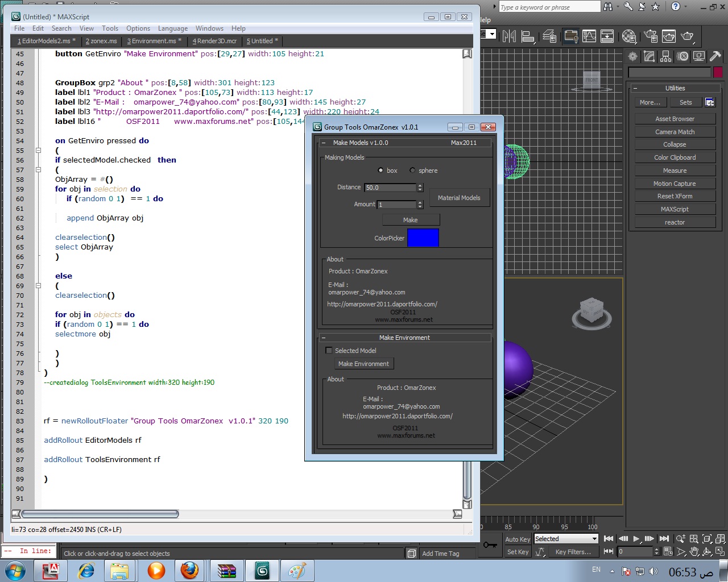Open the Rendered Frame Window icon
The height and width of the screenshot is (582, 728).
(669, 36)
